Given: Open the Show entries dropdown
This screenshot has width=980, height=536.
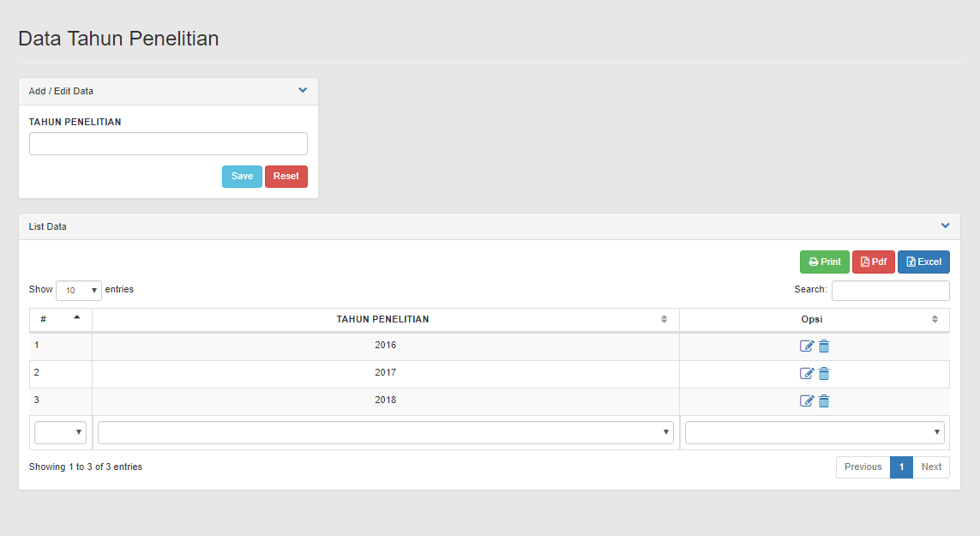Looking at the screenshot, I should 79,290.
